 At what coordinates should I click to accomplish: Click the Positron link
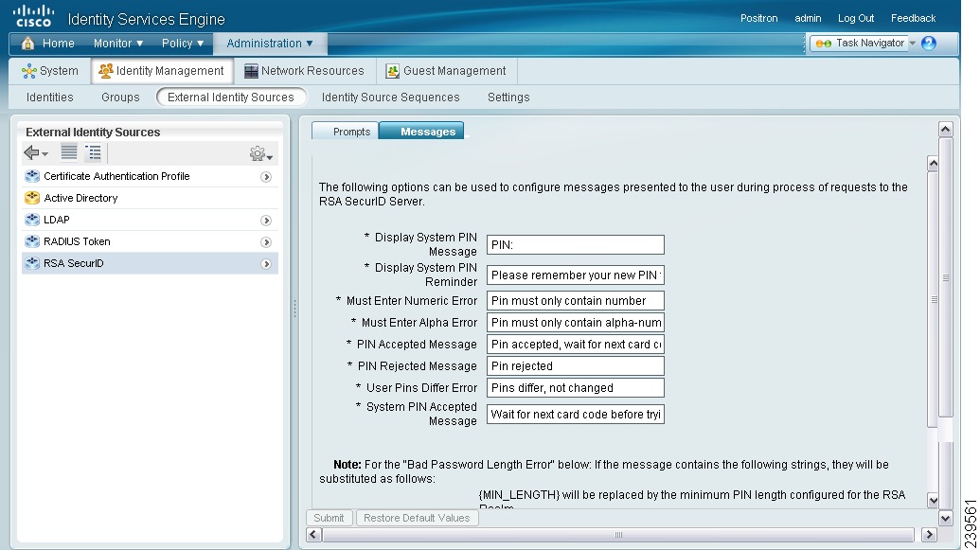coord(758,19)
